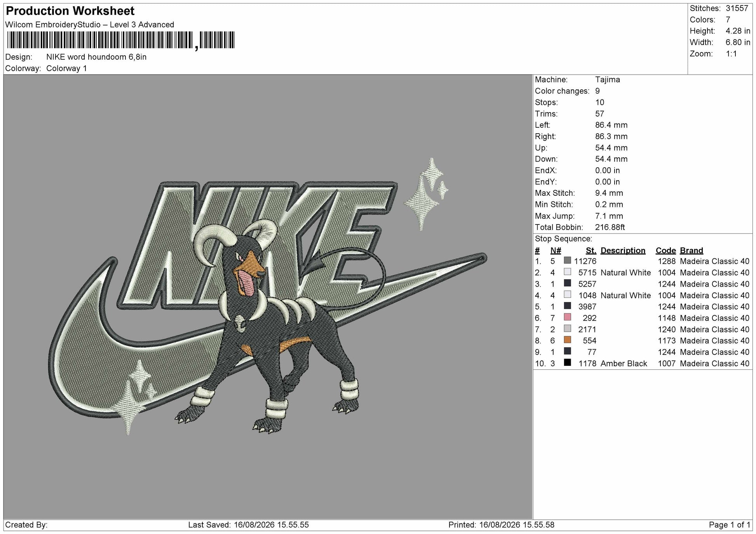Select the Amber Black description
This screenshot has height=534, width=756.
pyautogui.click(x=624, y=364)
